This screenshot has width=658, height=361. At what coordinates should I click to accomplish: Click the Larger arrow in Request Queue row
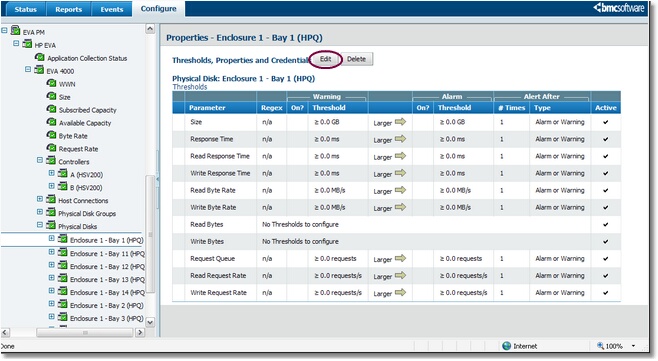(x=400, y=258)
